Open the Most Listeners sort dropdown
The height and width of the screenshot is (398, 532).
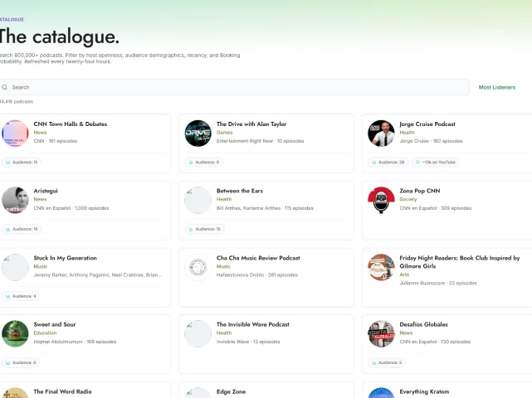pos(496,87)
